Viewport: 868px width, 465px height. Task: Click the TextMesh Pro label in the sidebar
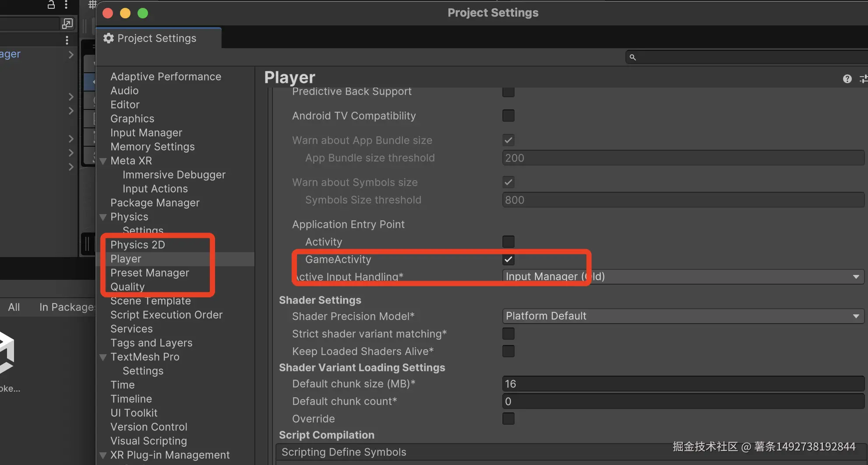coord(145,357)
